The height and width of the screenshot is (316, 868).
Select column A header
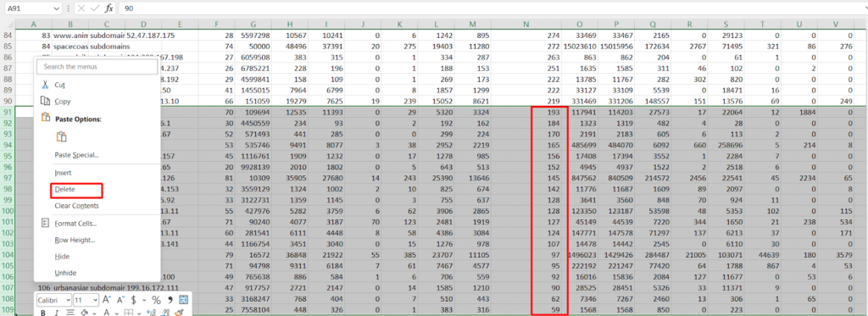click(34, 24)
